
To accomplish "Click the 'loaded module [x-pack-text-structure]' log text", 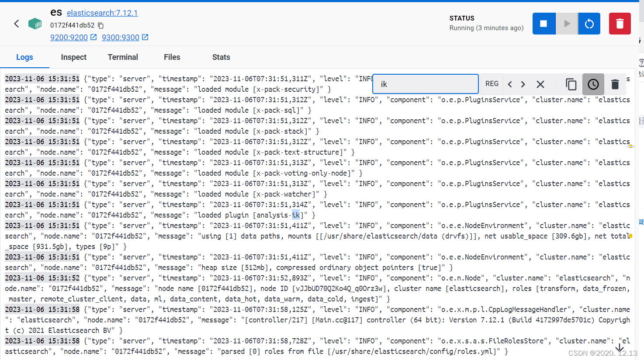I will coord(270,152).
